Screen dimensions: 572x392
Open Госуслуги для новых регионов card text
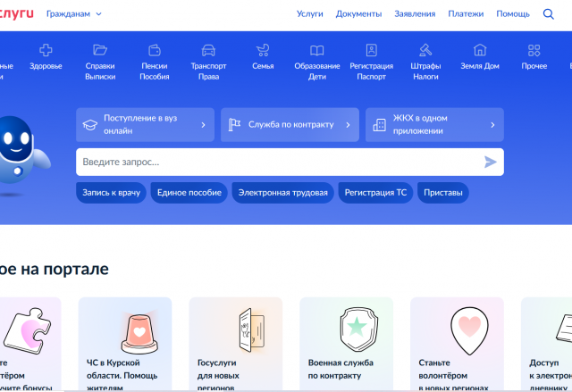pyautogui.click(x=218, y=375)
